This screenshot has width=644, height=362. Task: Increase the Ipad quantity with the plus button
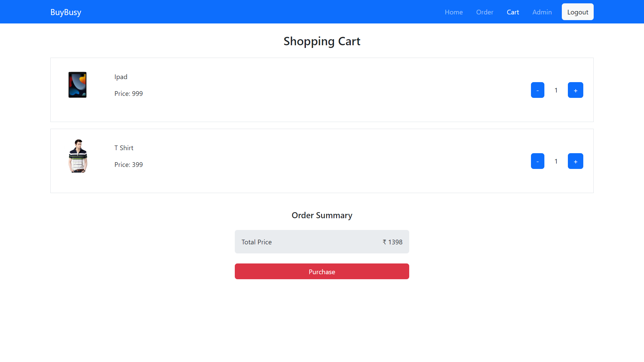[x=575, y=90]
